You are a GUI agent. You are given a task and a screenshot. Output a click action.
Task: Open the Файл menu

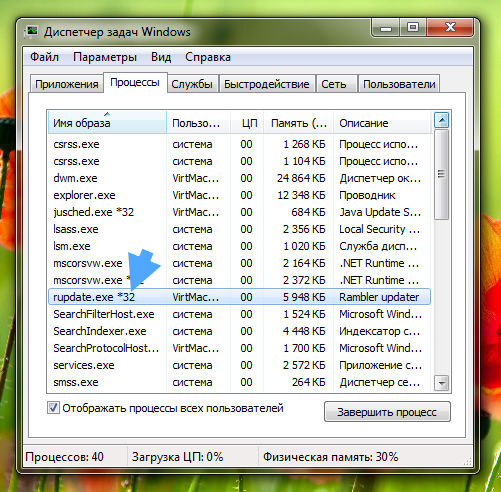click(44, 57)
